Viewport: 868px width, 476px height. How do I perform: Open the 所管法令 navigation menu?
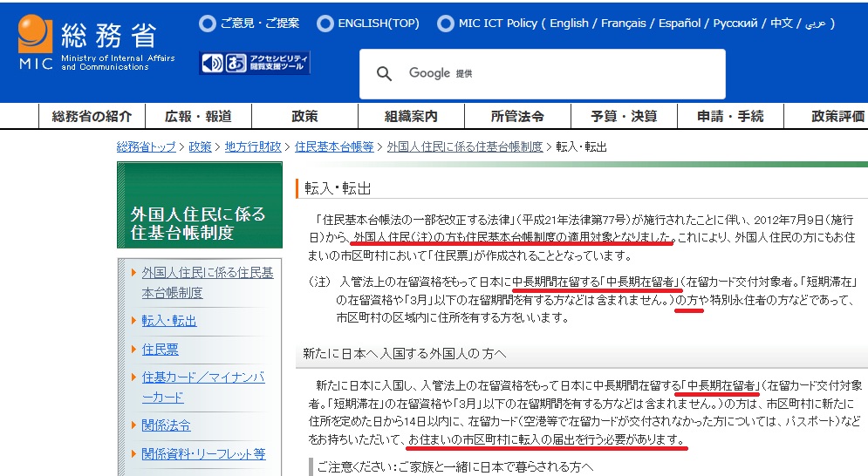coord(517,117)
